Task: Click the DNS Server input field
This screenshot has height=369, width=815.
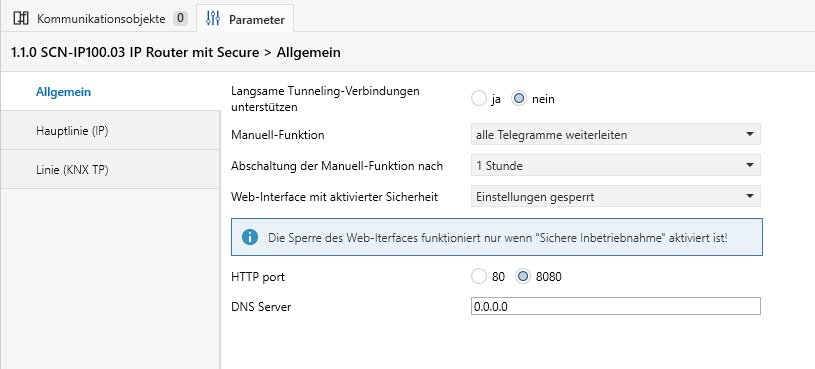Action: coord(616,307)
